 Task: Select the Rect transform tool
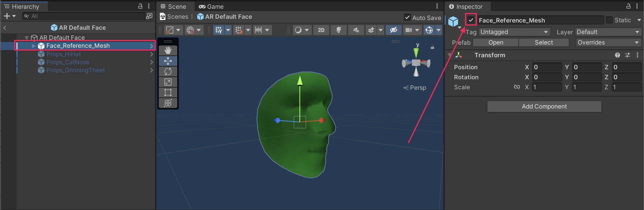click(168, 92)
